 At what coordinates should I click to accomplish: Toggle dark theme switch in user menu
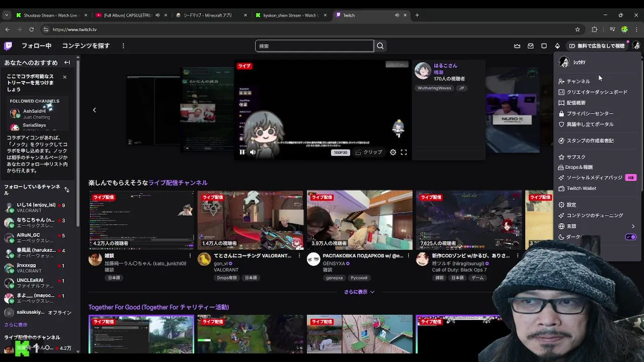click(x=631, y=237)
